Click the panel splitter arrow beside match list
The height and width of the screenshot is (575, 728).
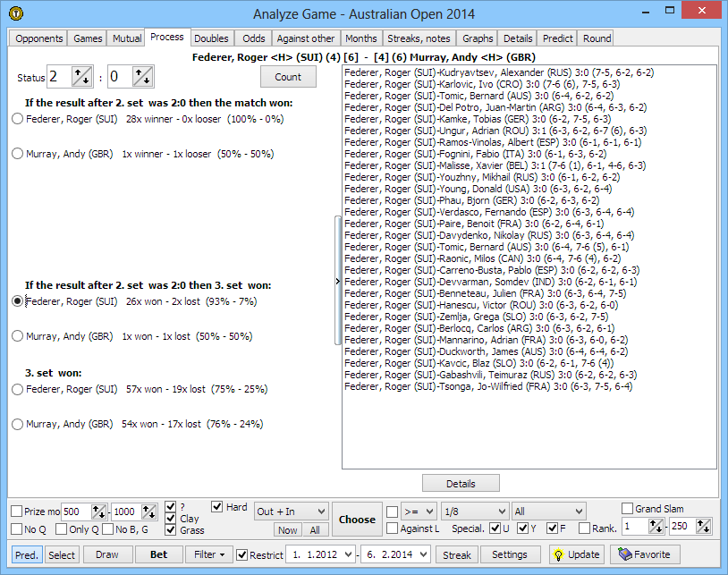[337, 281]
